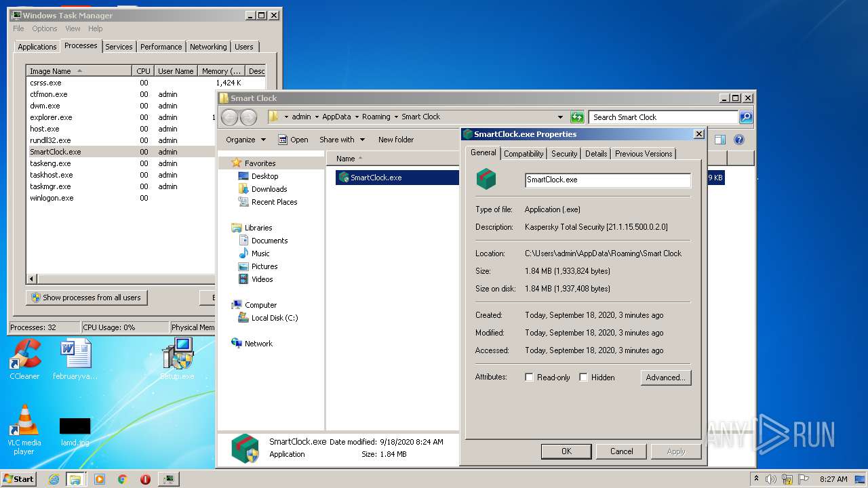868x488 pixels.
Task: Click the file name field in Properties
Action: 608,180
